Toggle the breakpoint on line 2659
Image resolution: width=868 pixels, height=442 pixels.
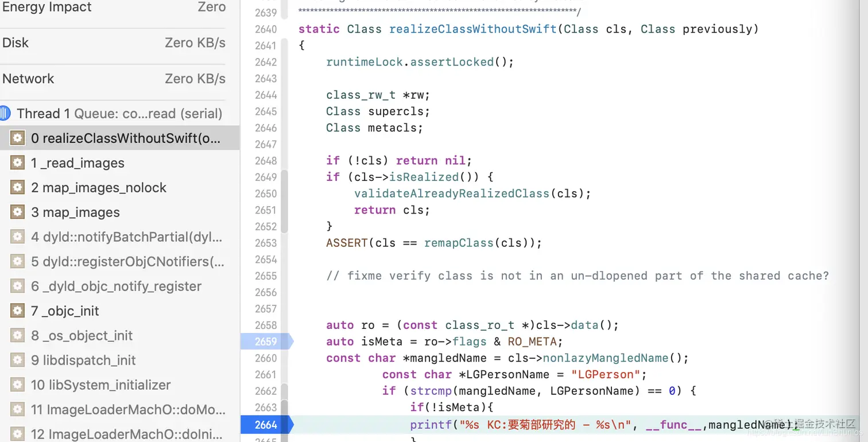[x=266, y=342]
